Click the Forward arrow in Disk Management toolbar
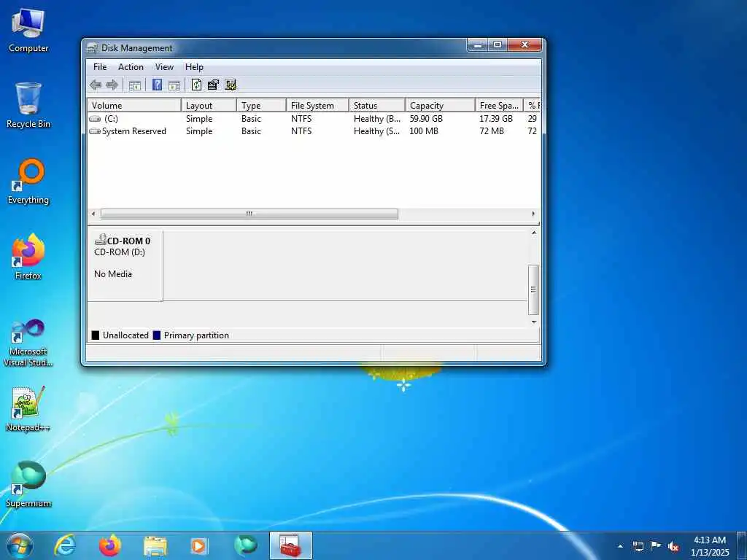 (112, 85)
